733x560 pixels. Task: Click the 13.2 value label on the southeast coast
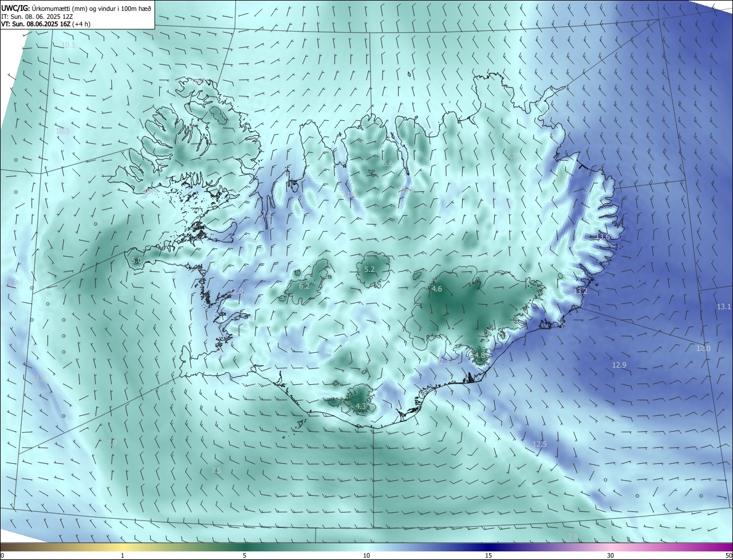click(580, 291)
